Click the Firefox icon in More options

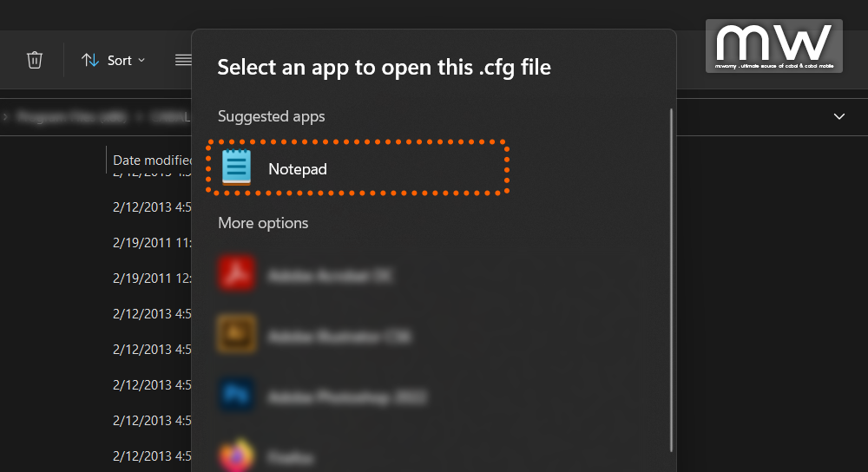236,456
